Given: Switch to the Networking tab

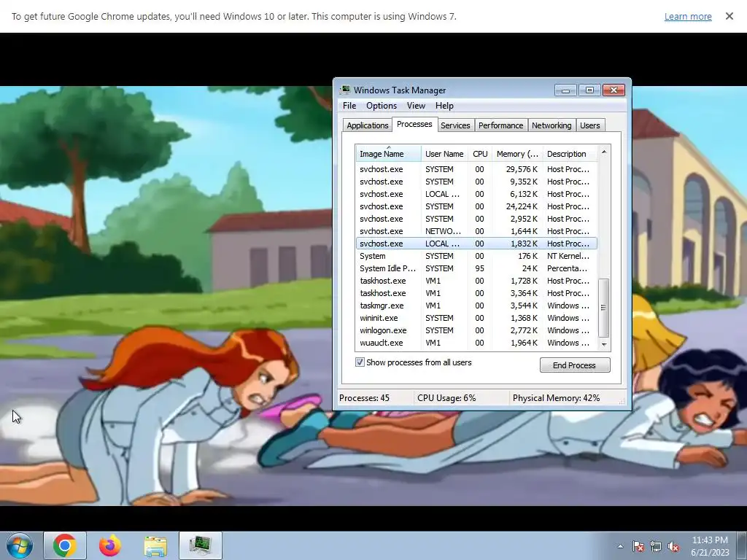Looking at the screenshot, I should point(551,125).
